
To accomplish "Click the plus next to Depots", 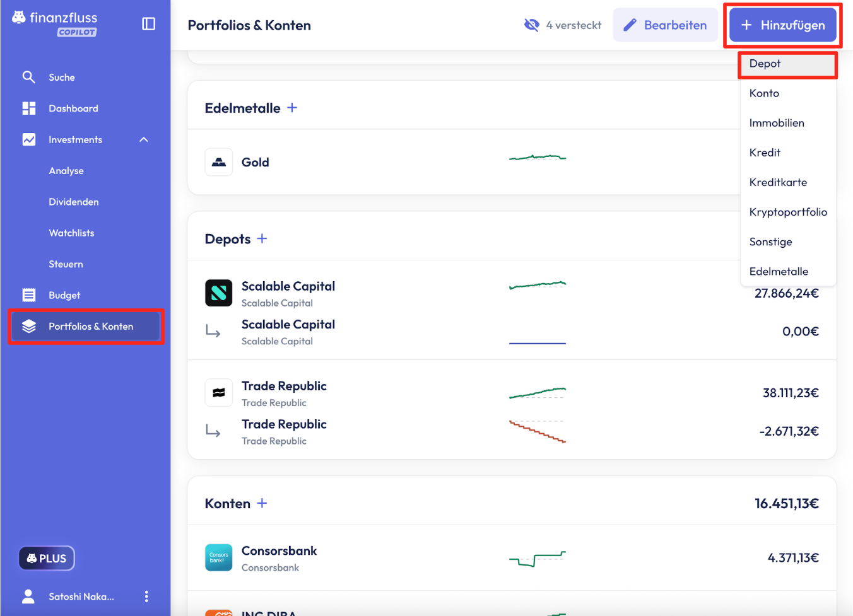I will pos(262,239).
